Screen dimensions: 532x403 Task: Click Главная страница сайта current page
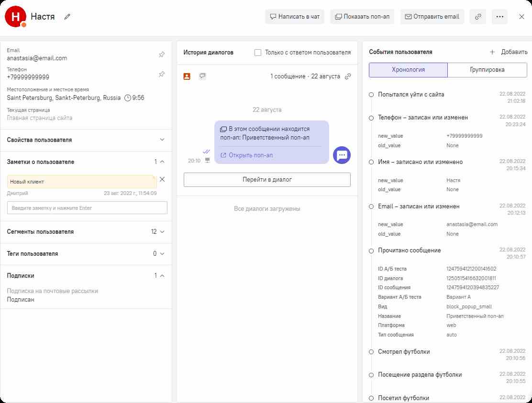[40, 118]
